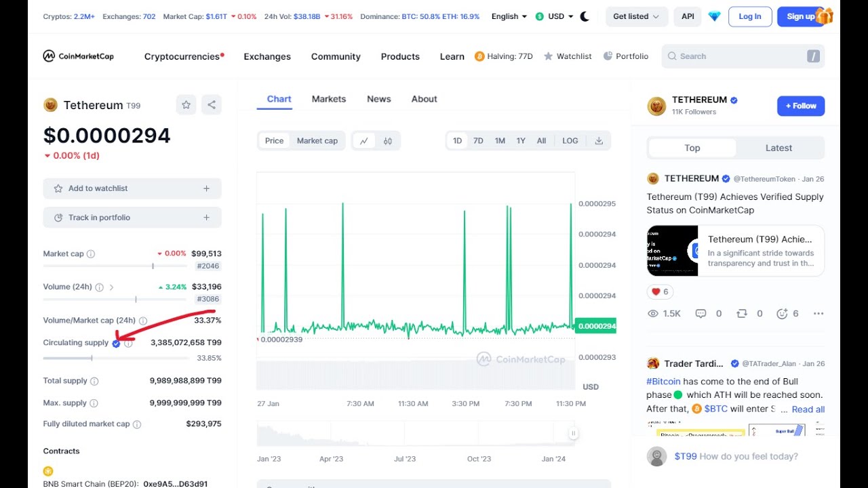Switch to the Markets tab
Image resolution: width=868 pixels, height=488 pixels.
tap(329, 99)
